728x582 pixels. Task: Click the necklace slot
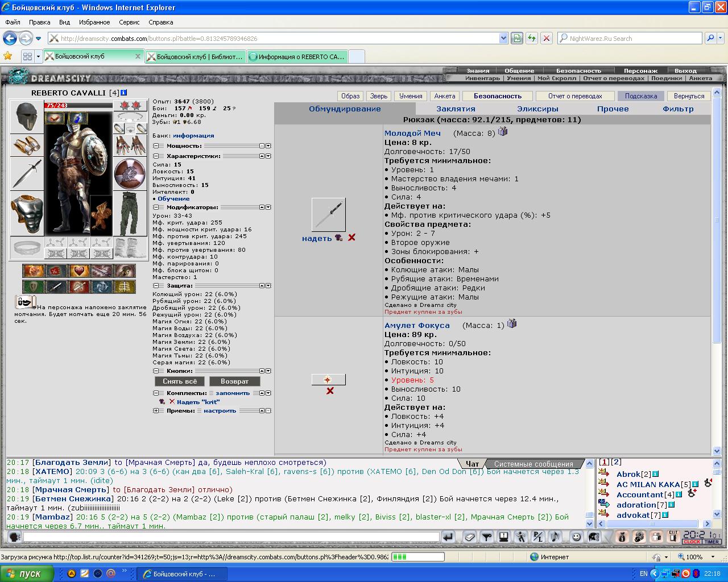(x=130, y=117)
